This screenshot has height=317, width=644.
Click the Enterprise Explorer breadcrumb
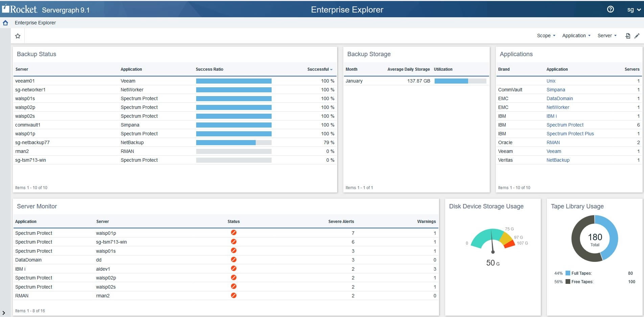pyautogui.click(x=35, y=23)
